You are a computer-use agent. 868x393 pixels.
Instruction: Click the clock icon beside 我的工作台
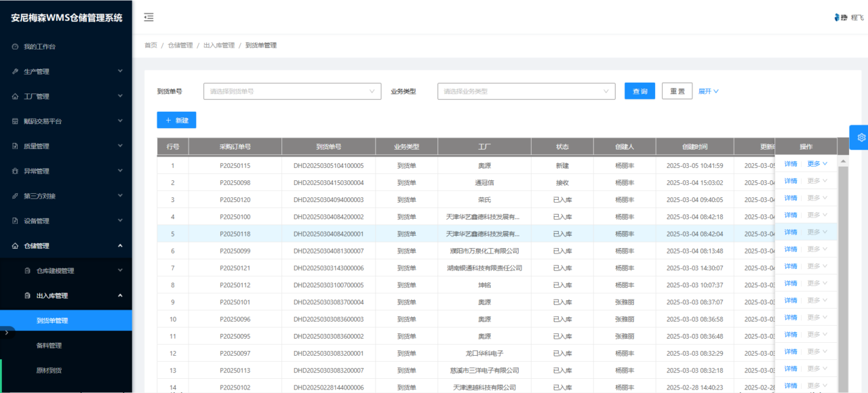pyautogui.click(x=15, y=47)
